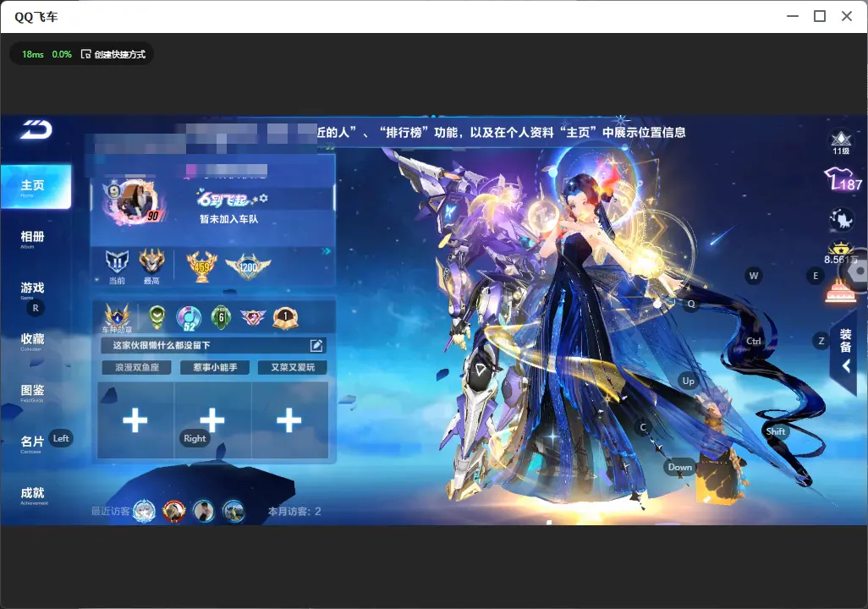Maximize the QQ飞车 window
Image resolution: width=868 pixels, height=609 pixels.
(820, 17)
